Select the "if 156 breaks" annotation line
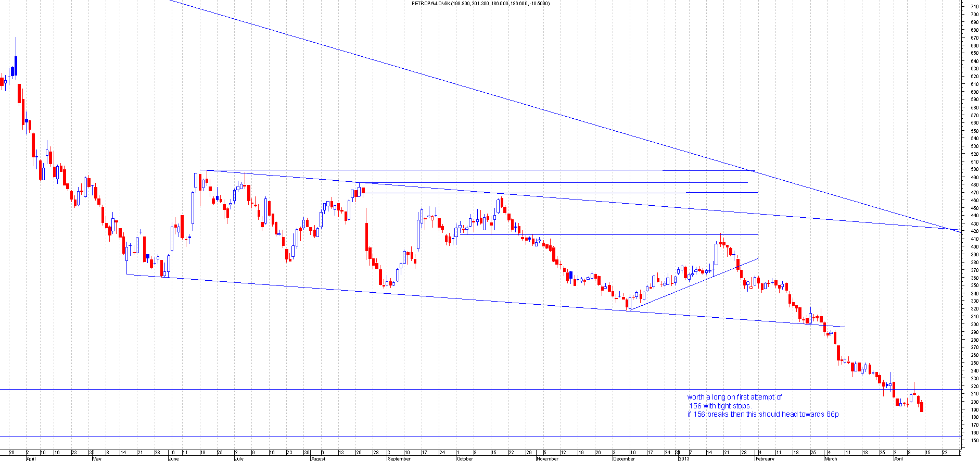The image size is (980, 461). tap(762, 415)
